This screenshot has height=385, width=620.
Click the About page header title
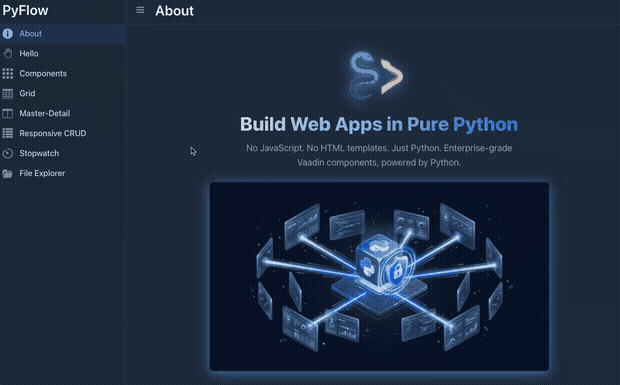click(x=174, y=11)
